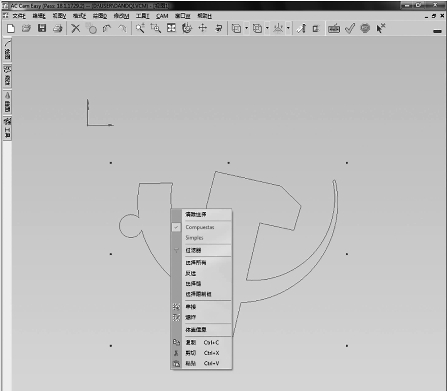Click the cursor-with-X deselect icon
Image resolution: width=447 pixels, height=391 pixels.
381,28
